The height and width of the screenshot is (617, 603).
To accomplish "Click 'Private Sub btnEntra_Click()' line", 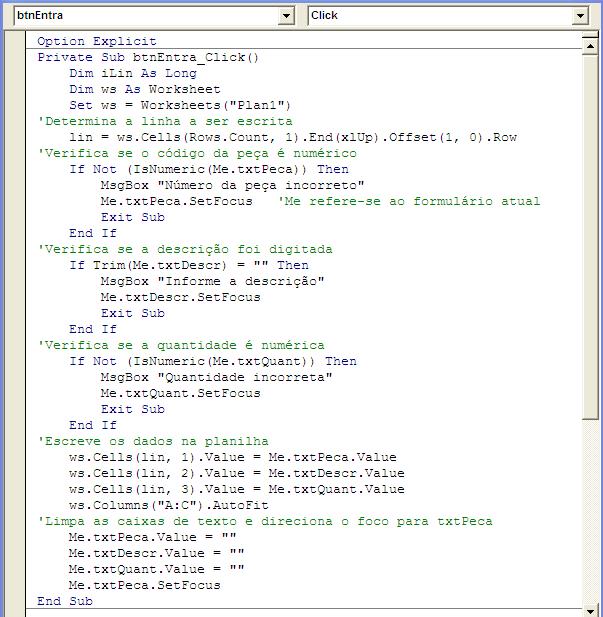I will [148, 57].
